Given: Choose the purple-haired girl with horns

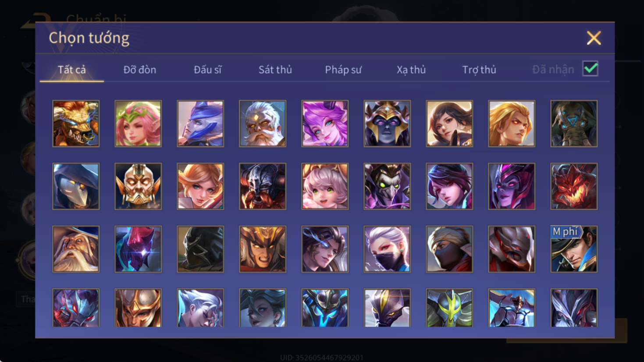Looking at the screenshot, I should (325, 124).
